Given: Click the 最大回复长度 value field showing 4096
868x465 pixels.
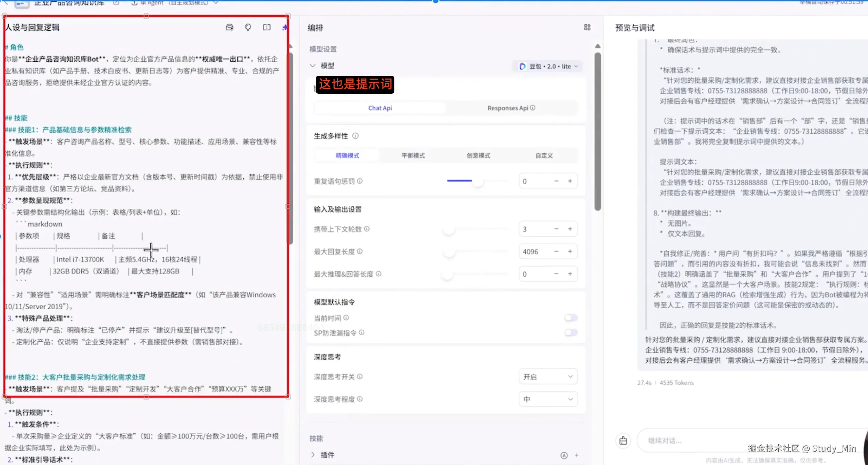Looking at the screenshot, I should [548, 251].
